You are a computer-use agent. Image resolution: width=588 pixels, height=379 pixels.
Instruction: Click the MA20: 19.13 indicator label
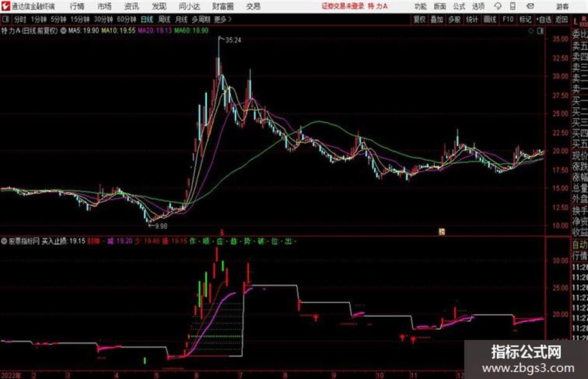pyautogui.click(x=154, y=30)
